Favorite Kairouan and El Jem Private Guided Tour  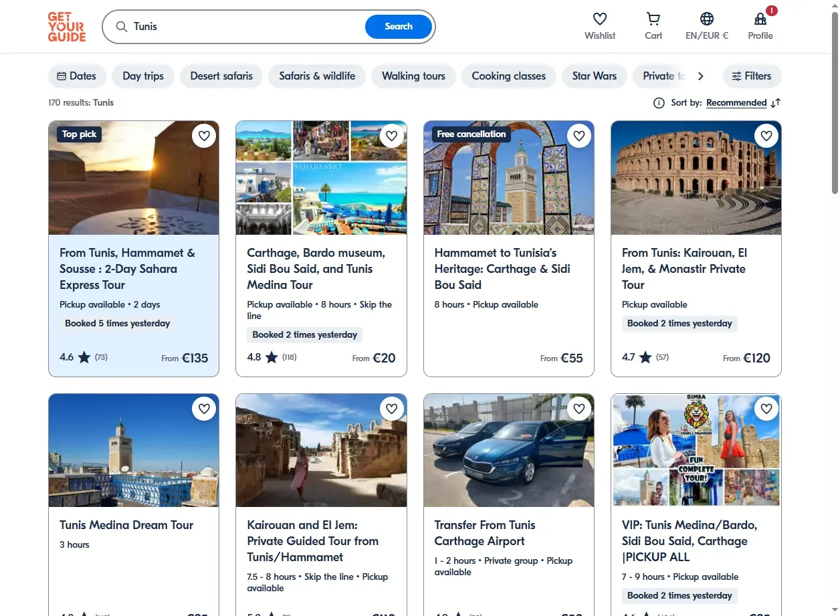[x=392, y=408]
